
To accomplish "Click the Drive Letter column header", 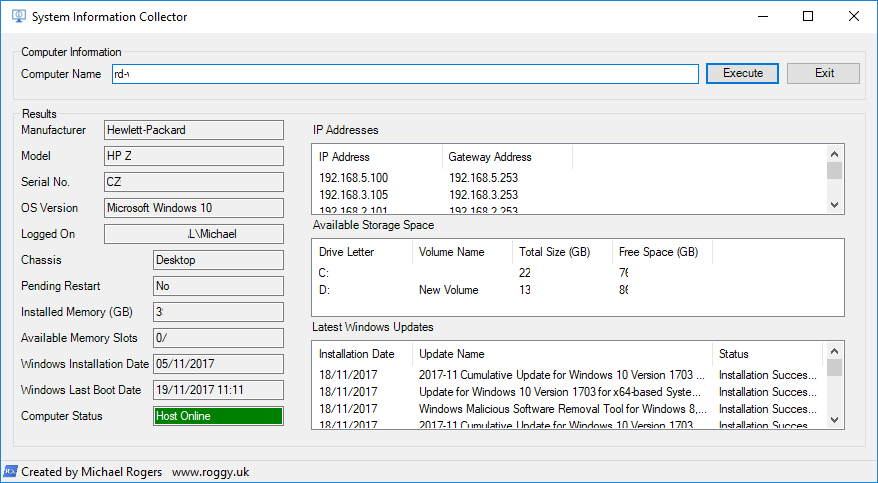I will 362,252.
